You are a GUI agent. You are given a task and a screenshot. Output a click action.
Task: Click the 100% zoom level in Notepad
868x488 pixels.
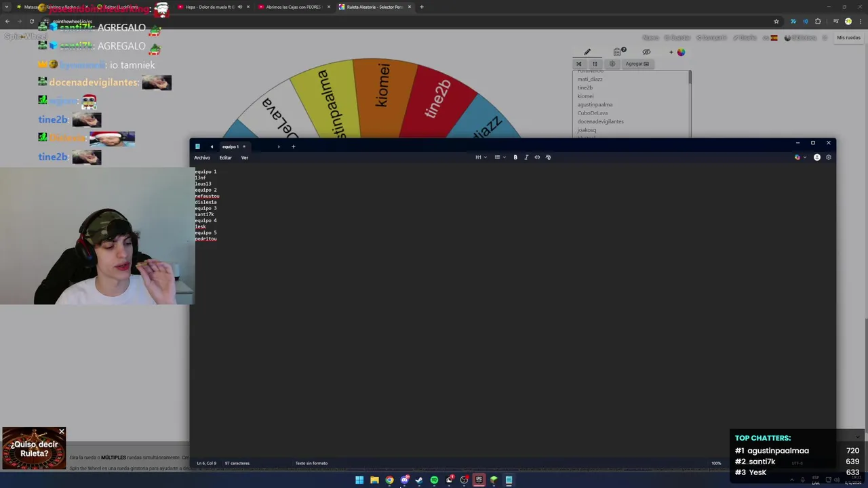pyautogui.click(x=716, y=463)
